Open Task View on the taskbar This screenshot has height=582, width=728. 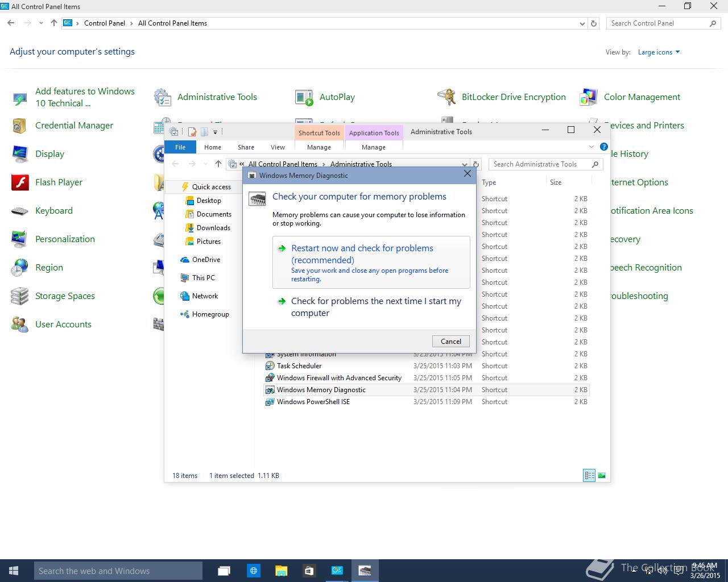pyautogui.click(x=224, y=571)
